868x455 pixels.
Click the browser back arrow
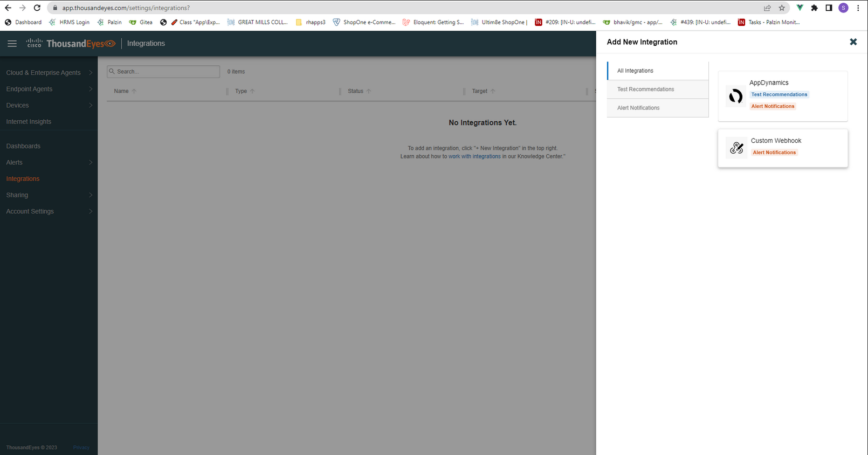tap(8, 8)
